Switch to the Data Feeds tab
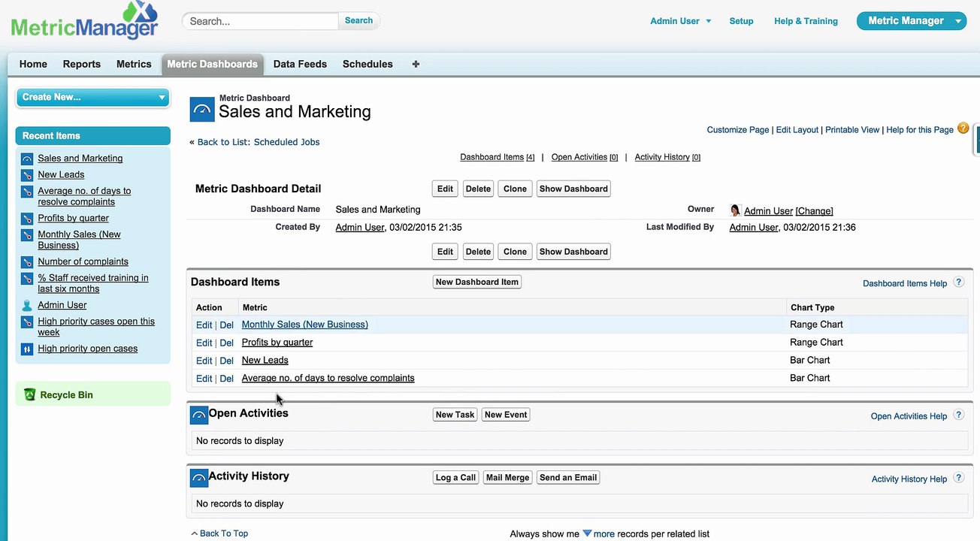 (x=300, y=64)
